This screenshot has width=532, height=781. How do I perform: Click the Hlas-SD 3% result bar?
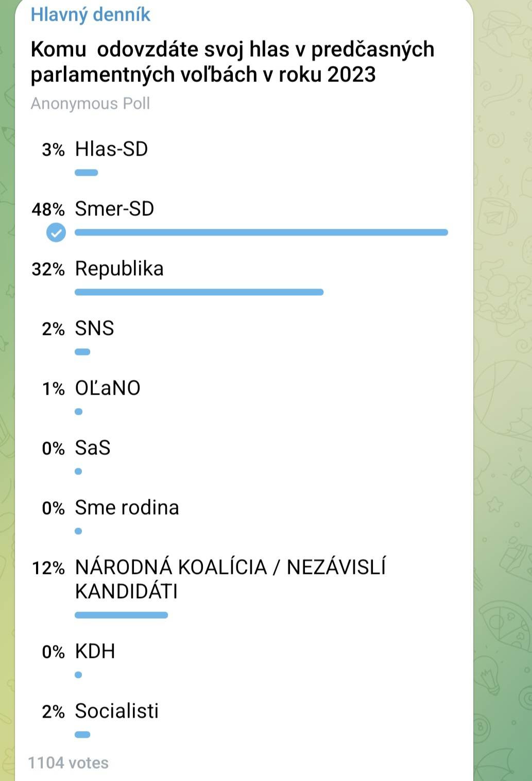(87, 173)
